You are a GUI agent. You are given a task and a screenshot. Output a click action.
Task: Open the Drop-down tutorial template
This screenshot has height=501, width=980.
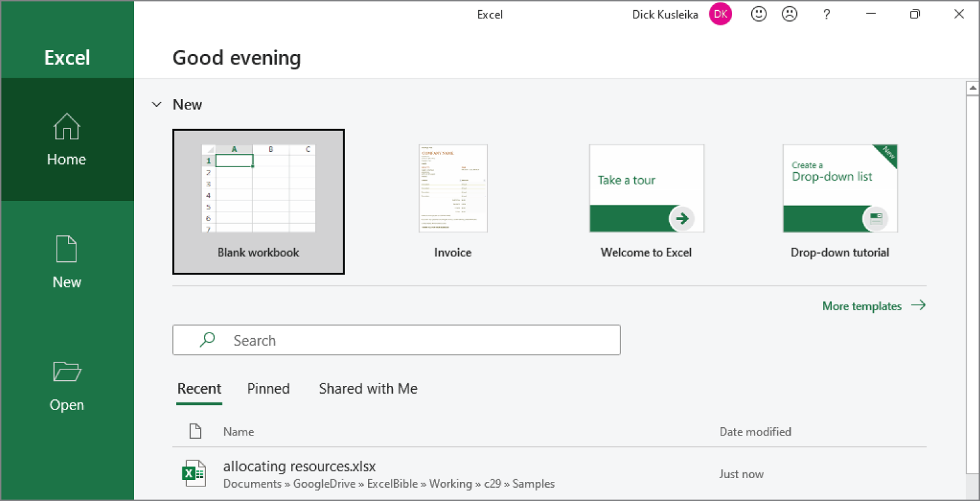[840, 202]
